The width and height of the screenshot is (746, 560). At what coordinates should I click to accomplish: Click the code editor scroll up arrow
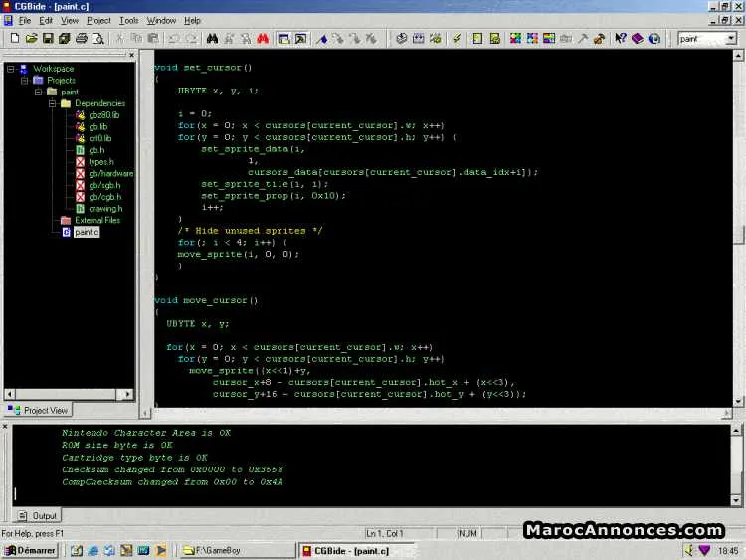738,55
